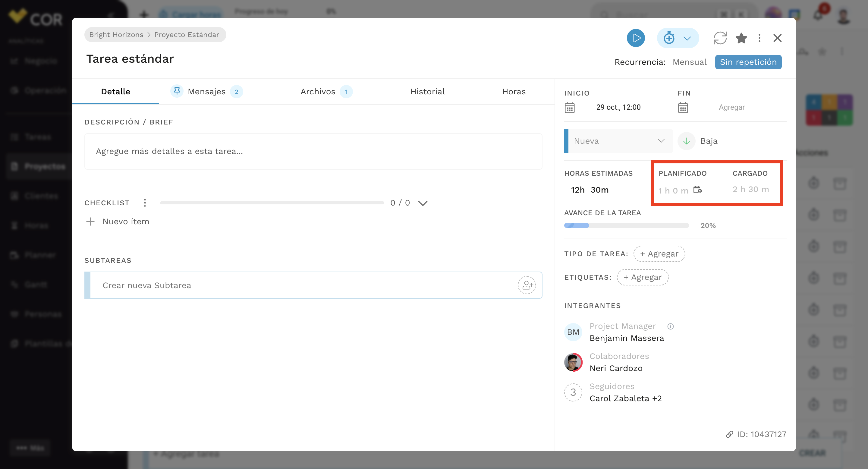Open the three-dot task options menu

[759, 38]
